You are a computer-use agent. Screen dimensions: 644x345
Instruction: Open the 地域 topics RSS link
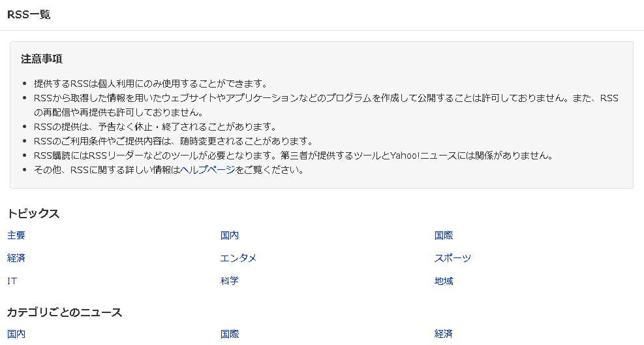(x=444, y=281)
